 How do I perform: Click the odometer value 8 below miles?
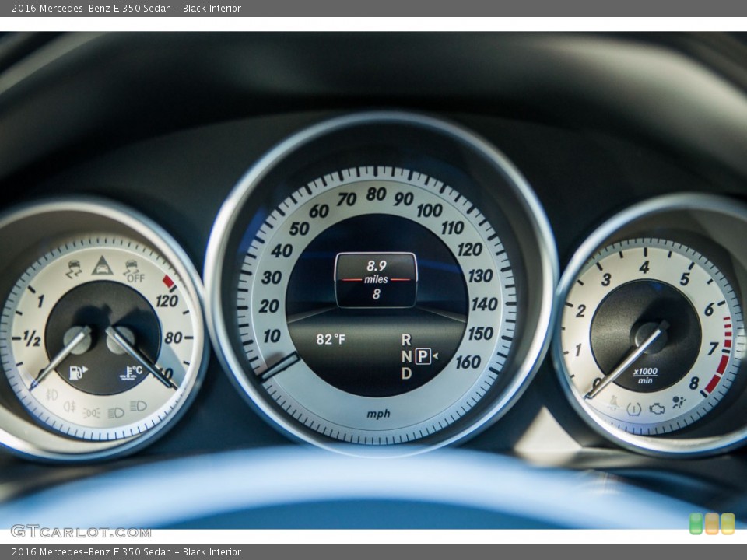pos(377,294)
